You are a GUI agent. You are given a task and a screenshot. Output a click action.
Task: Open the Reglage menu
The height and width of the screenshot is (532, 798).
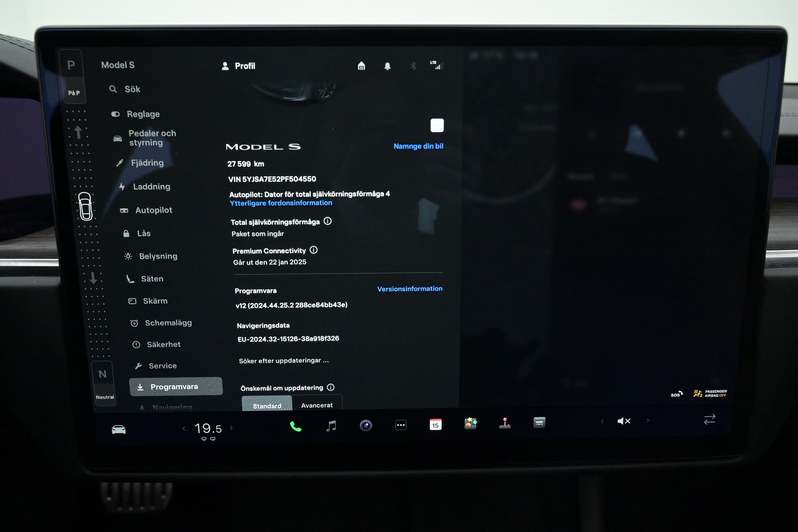(135, 114)
